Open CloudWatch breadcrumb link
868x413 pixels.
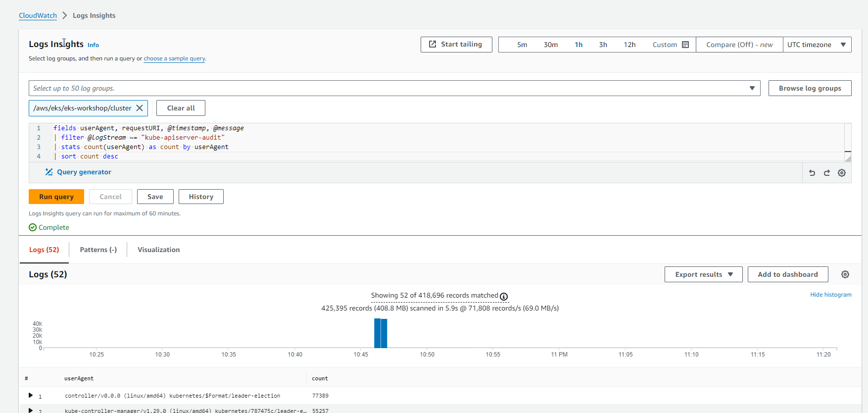coord(38,15)
